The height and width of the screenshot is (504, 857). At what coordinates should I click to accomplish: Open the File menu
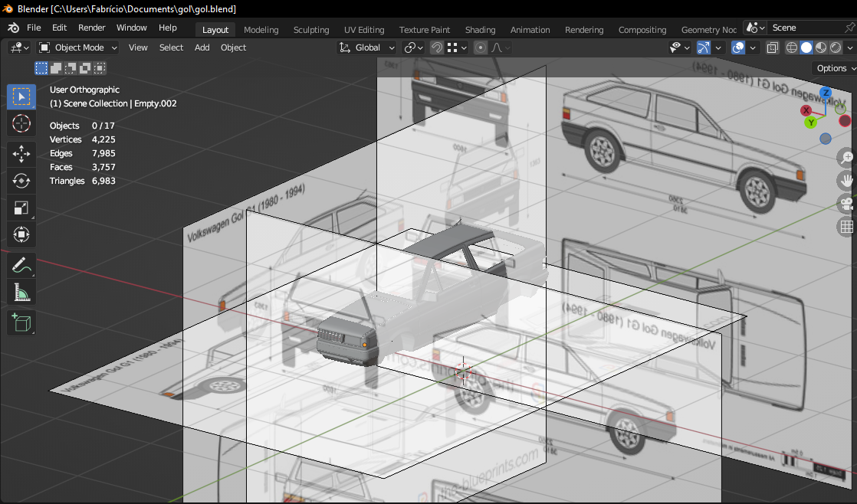pos(34,28)
